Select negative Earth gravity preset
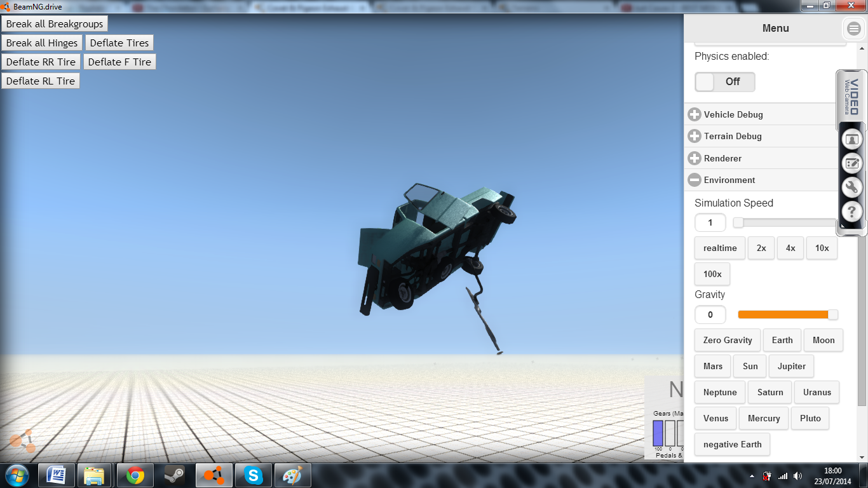Screen dimensions: 868x488 click(x=733, y=444)
